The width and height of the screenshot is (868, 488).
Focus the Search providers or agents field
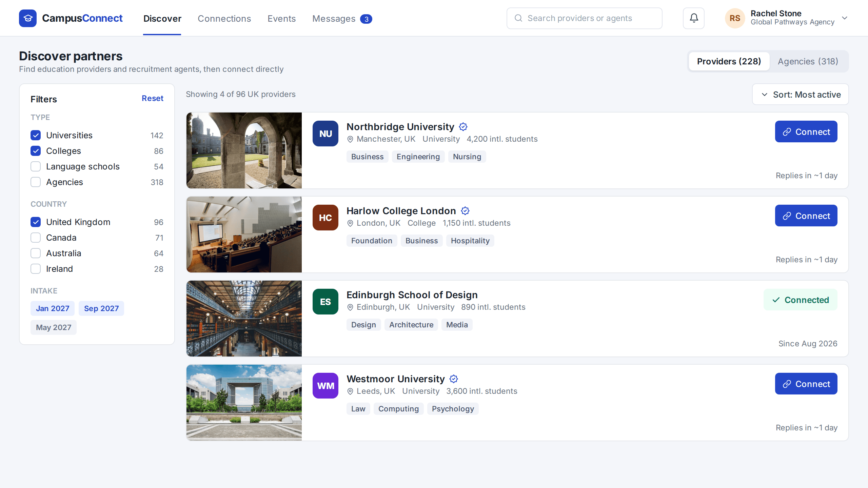(x=585, y=18)
